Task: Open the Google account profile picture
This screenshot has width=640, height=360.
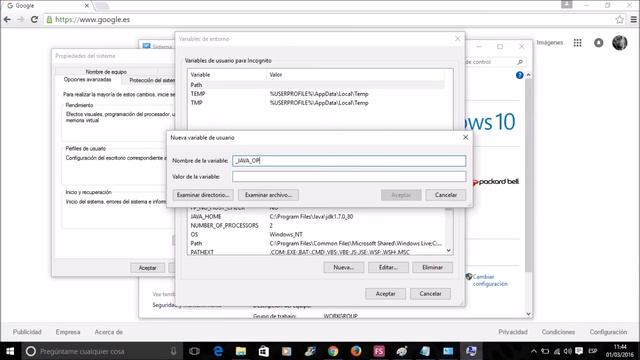Action: tap(620, 42)
